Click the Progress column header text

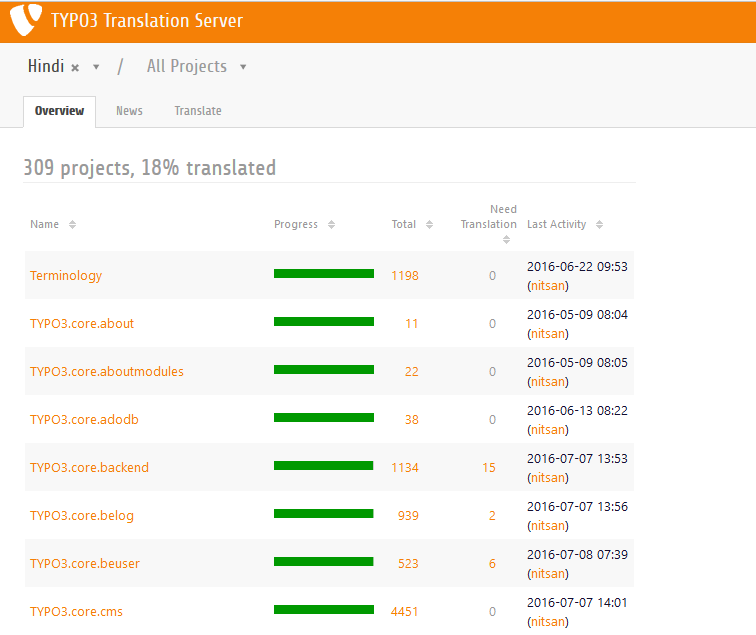coord(296,224)
